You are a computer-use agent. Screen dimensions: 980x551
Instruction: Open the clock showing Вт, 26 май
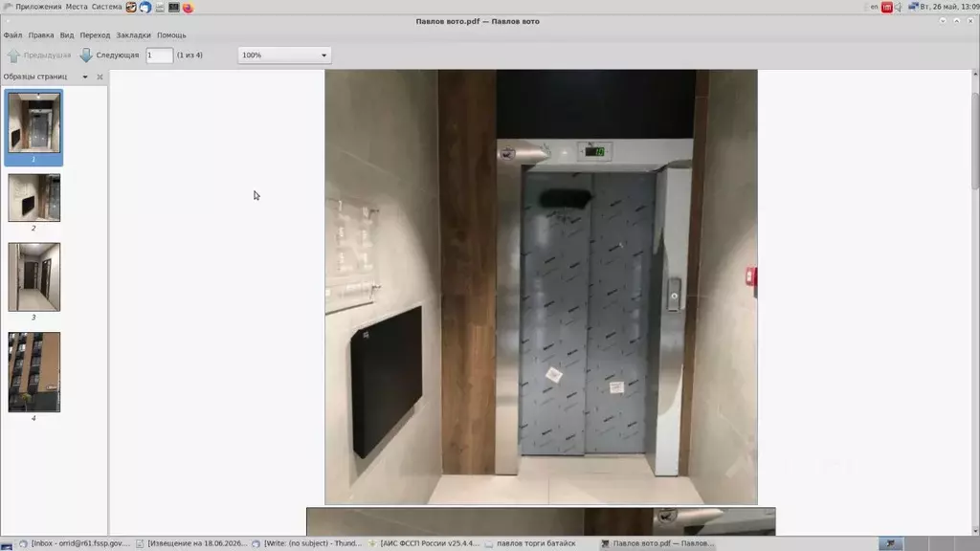(948, 7)
